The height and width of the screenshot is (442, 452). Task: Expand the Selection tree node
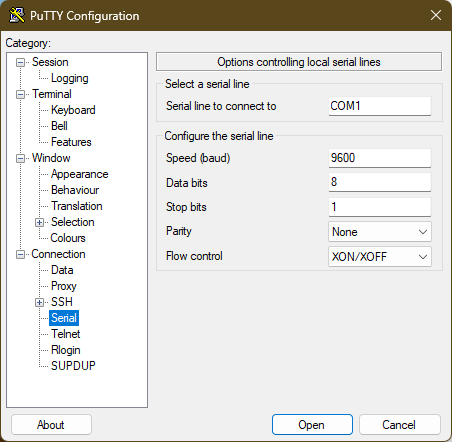click(39, 222)
